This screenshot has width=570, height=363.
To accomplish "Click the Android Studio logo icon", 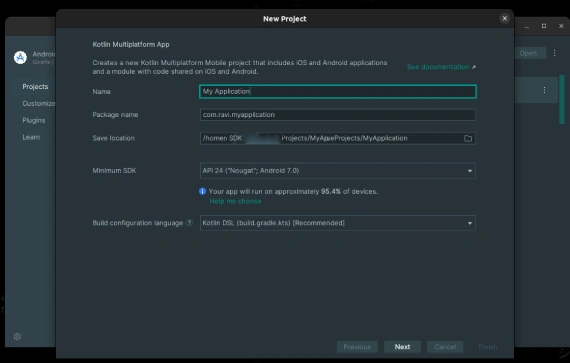I will pos(20,57).
